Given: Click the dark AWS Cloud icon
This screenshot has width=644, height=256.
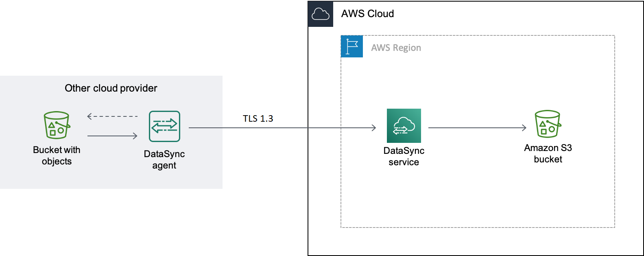Looking at the screenshot, I should [321, 14].
